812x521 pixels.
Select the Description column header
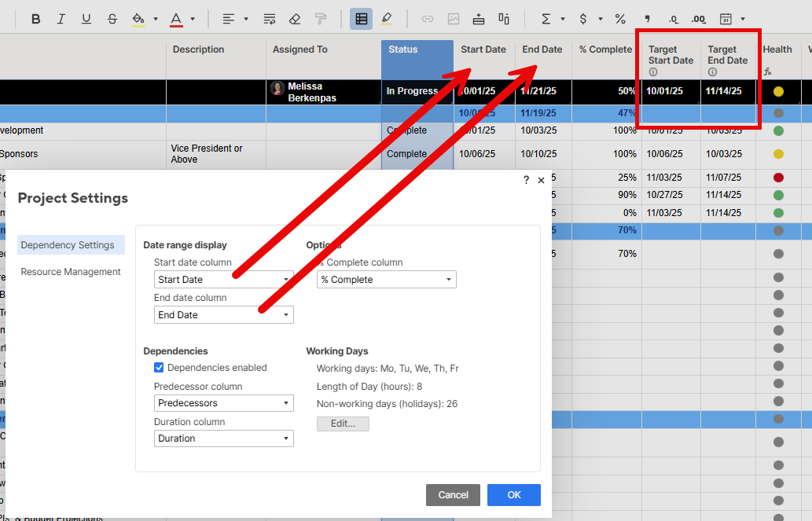point(216,60)
